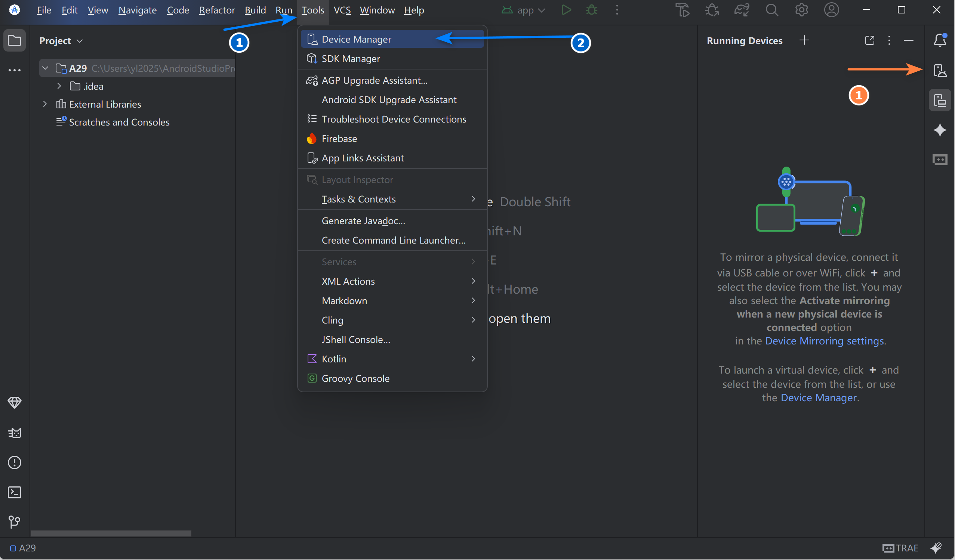Click the plus button beside Running Devices
The height and width of the screenshot is (560, 955).
click(x=804, y=40)
